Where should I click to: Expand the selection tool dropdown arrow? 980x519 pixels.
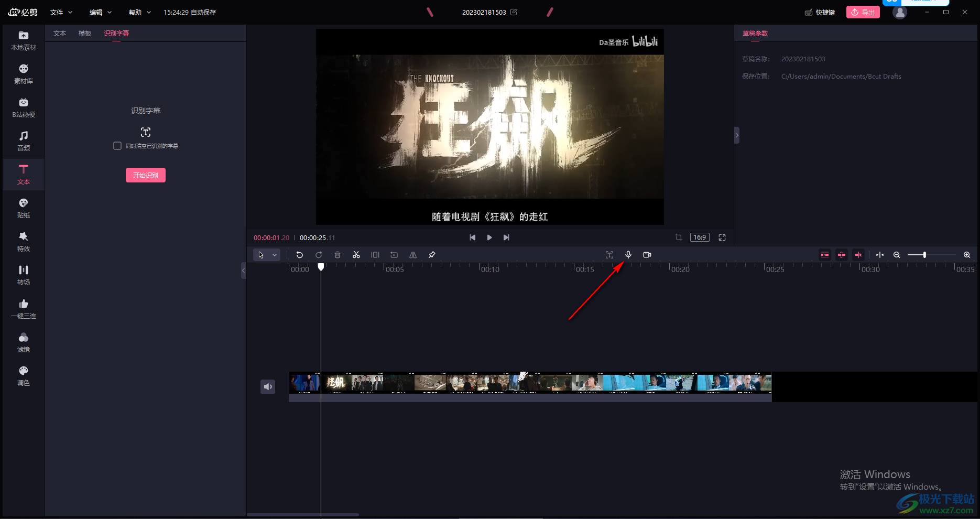pos(275,255)
